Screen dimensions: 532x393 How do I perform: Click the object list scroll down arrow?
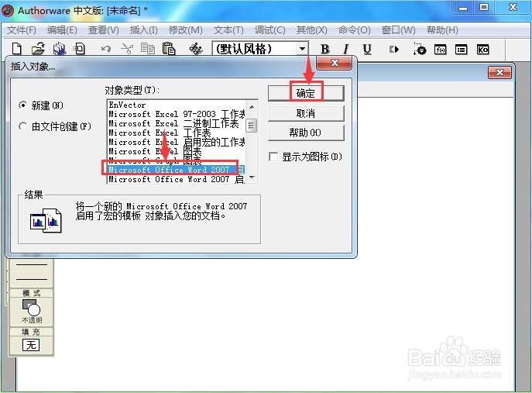[x=252, y=178]
